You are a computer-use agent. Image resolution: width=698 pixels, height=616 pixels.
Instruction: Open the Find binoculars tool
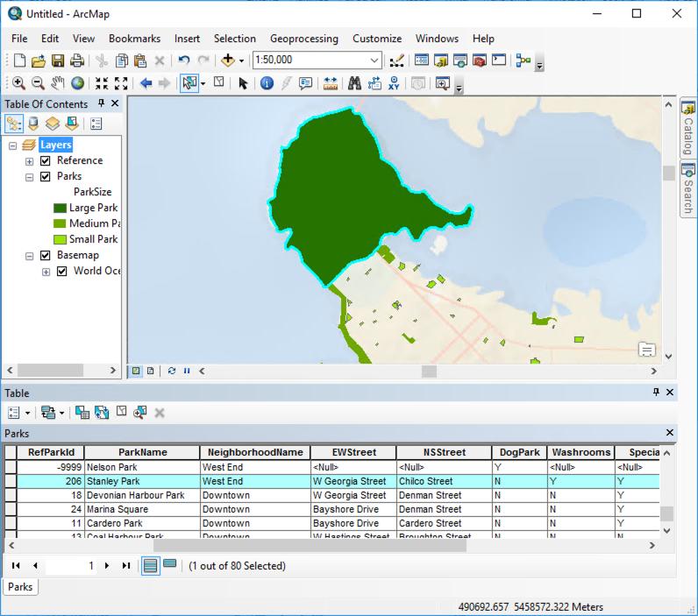pyautogui.click(x=354, y=83)
